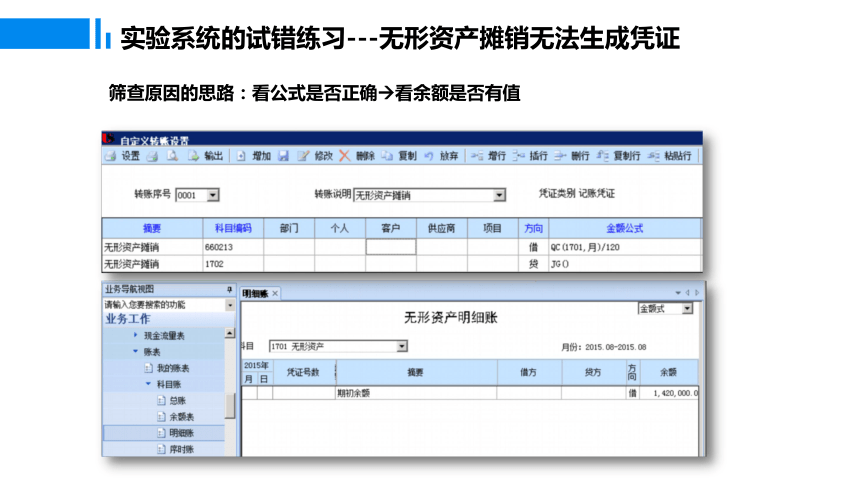Click the 粘贴行 (paste row) icon
The width and height of the screenshot is (860, 484).
point(653,156)
